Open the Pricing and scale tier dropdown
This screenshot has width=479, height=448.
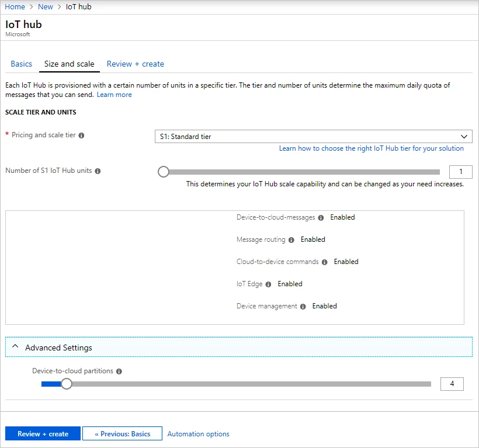[x=313, y=136]
